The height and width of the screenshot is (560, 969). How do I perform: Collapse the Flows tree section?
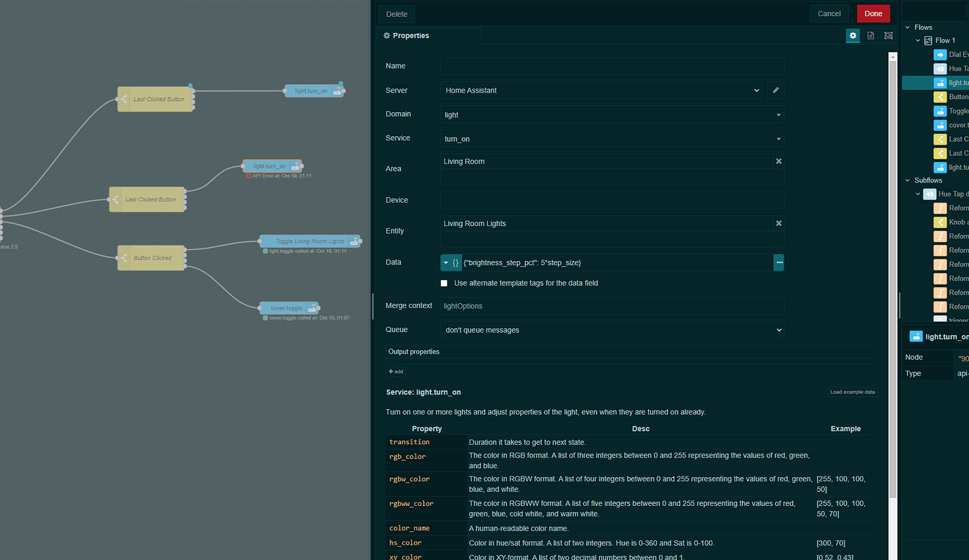907,27
